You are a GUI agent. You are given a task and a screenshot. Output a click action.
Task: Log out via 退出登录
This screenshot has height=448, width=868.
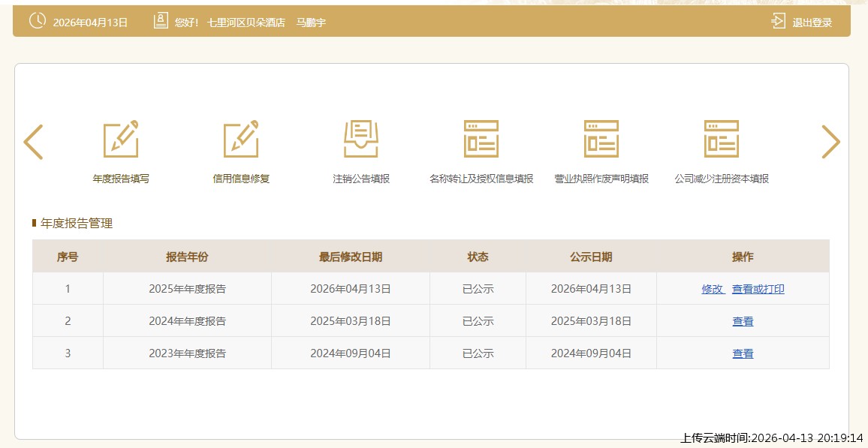802,23
